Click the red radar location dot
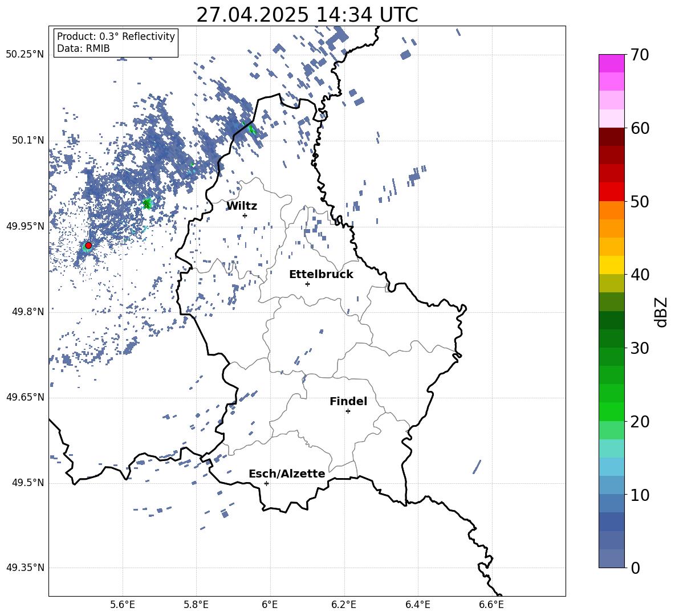Viewport: 675px width, 616px height. coord(88,246)
